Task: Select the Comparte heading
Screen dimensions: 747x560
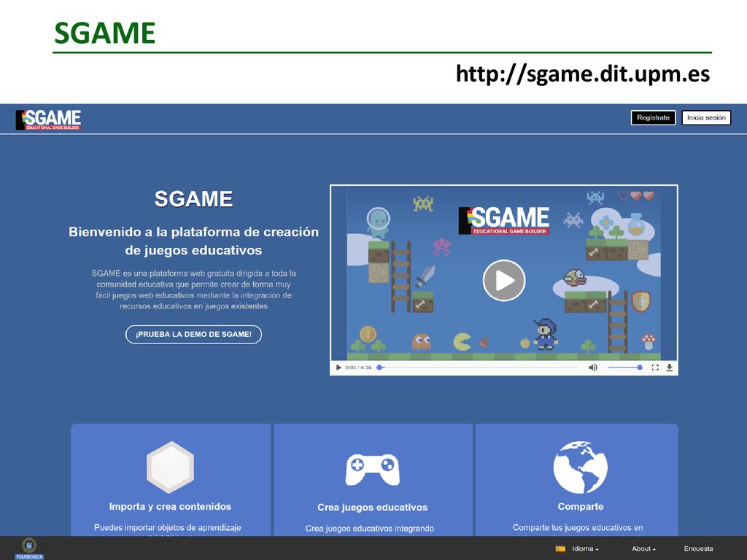Action: [580, 507]
